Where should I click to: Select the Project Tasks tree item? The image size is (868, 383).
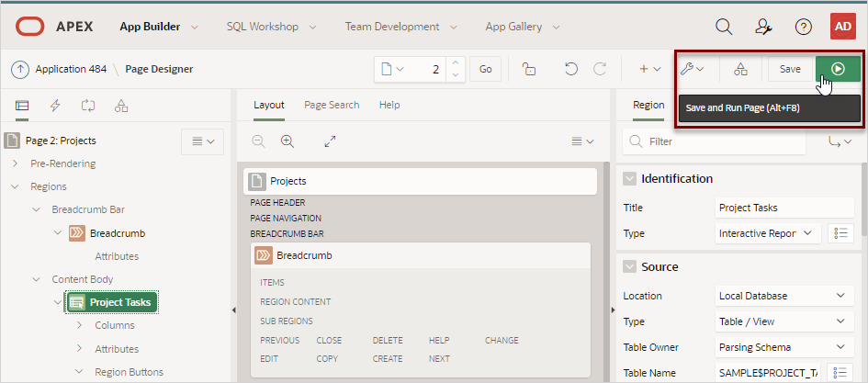[112, 302]
